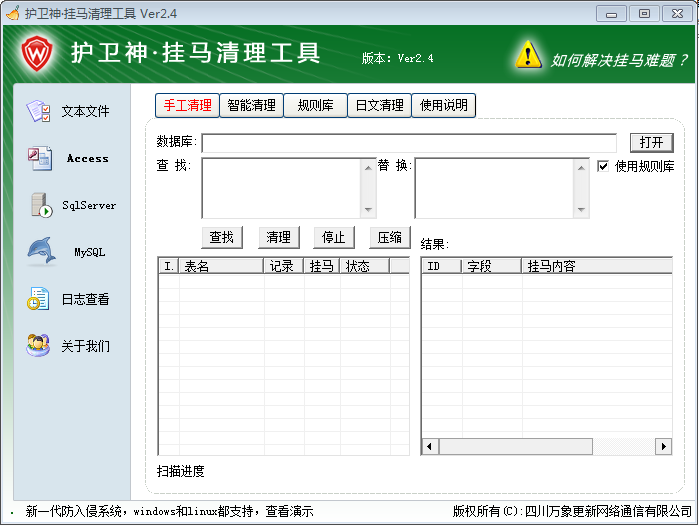
Task: Open the SqlServer sidebar icon
Action: 40,205
